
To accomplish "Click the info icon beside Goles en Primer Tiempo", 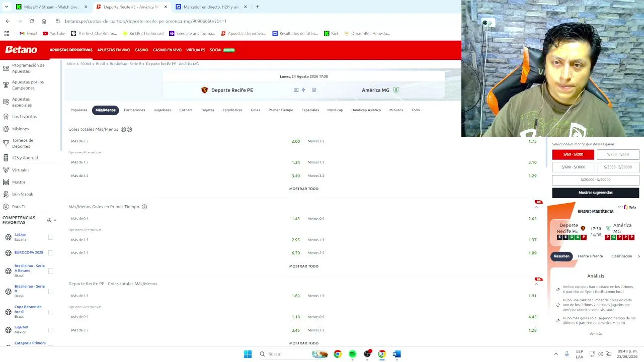I will 144,207.
